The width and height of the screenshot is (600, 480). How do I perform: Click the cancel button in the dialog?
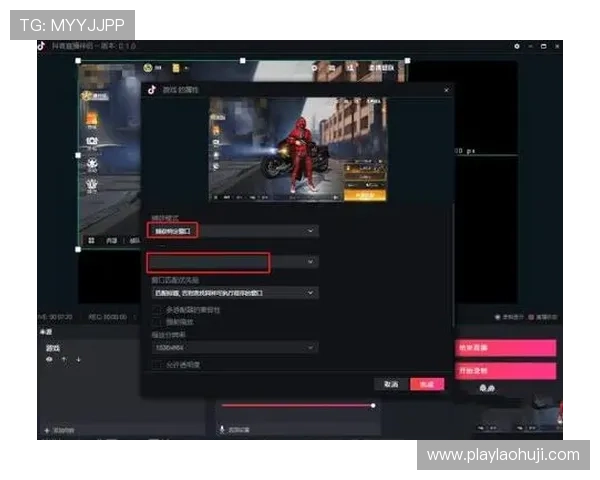point(389,384)
